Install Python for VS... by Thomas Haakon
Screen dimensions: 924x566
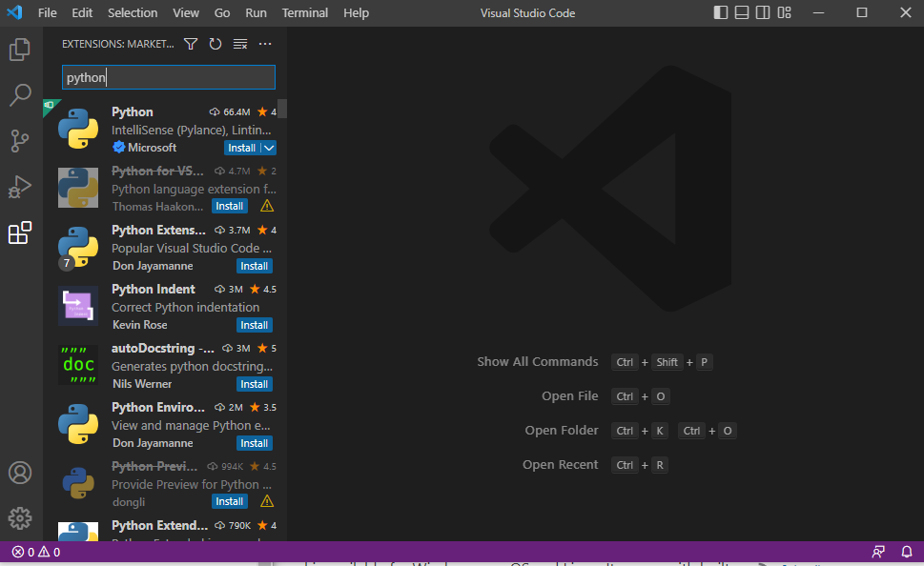(229, 206)
